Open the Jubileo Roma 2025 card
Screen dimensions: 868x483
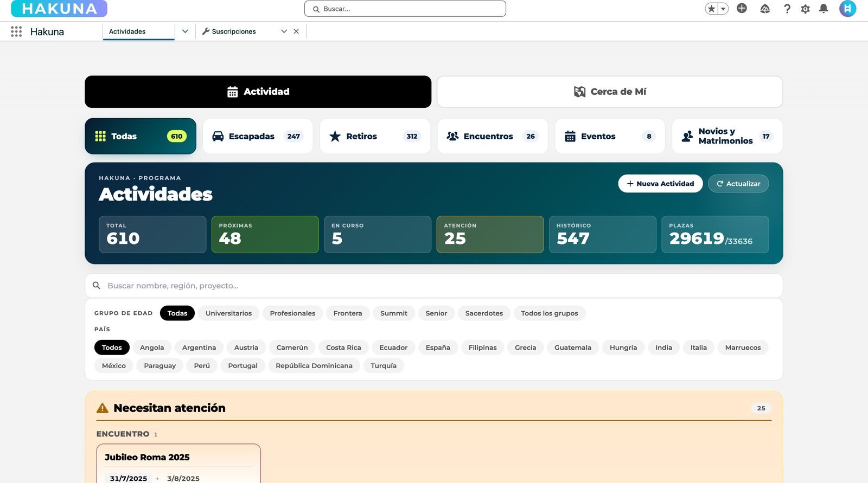pos(178,463)
